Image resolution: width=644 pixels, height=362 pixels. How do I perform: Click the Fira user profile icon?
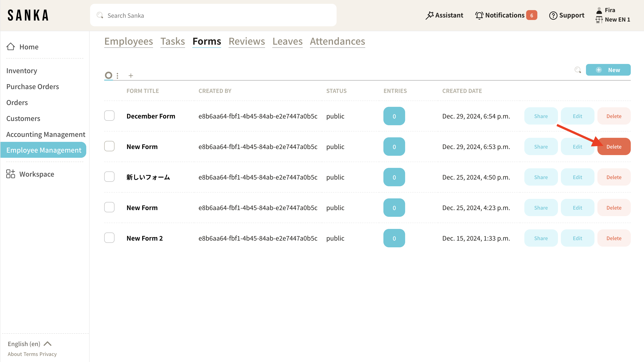599,10
